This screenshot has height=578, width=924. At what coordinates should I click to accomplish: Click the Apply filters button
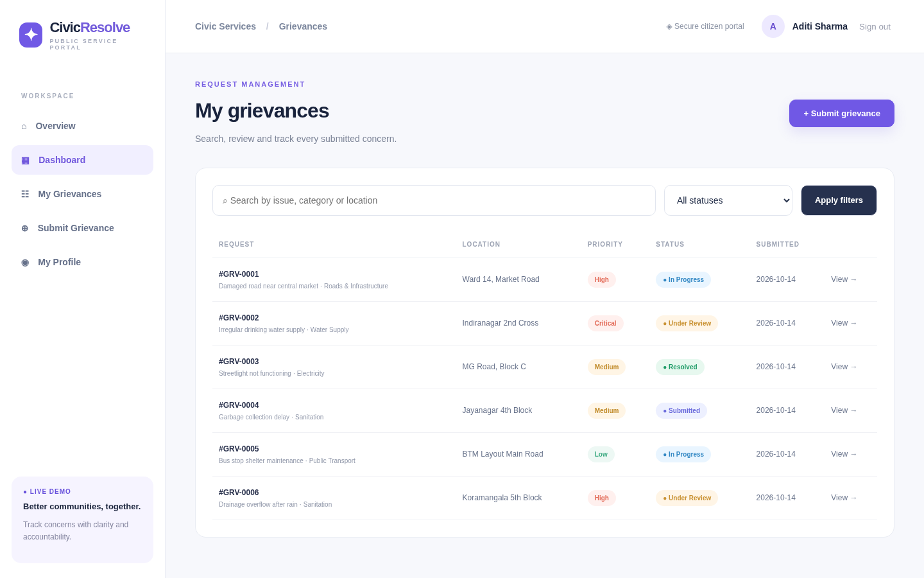[839, 200]
